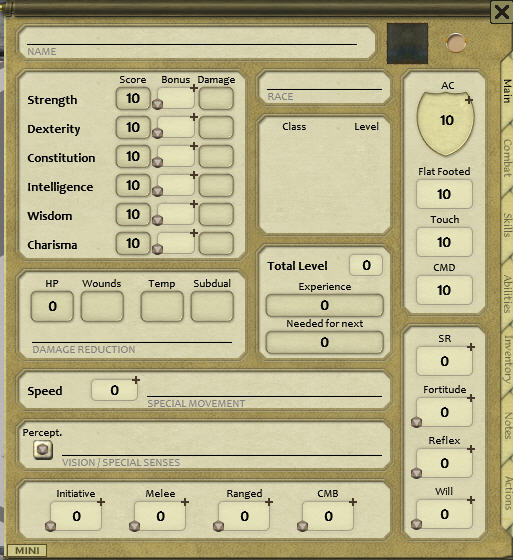Select the character portrait box

(x=407, y=43)
